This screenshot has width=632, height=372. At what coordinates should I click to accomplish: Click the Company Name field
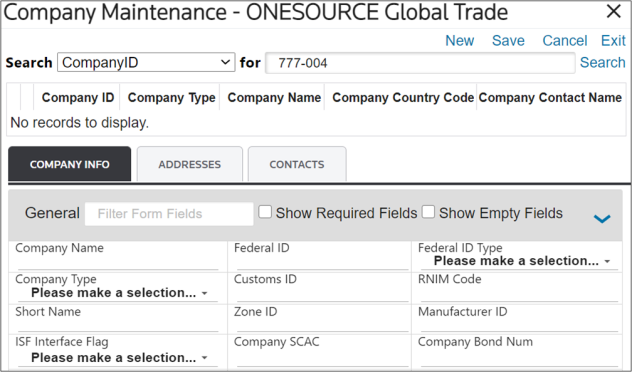(x=118, y=262)
